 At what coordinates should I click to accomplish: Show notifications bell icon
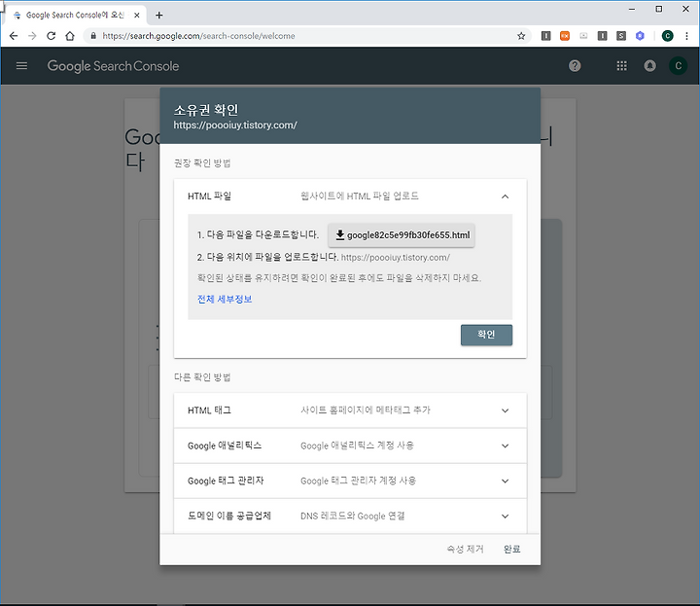point(649,66)
